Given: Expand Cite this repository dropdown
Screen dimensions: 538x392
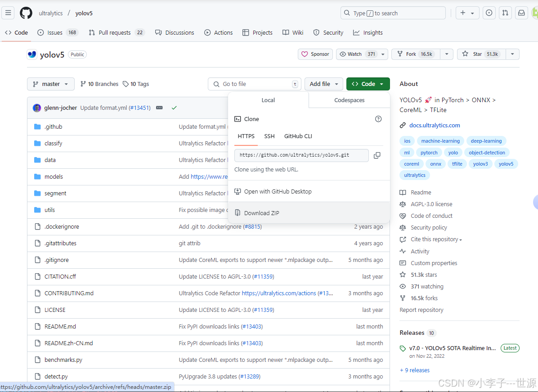Looking at the screenshot, I should coord(436,239).
